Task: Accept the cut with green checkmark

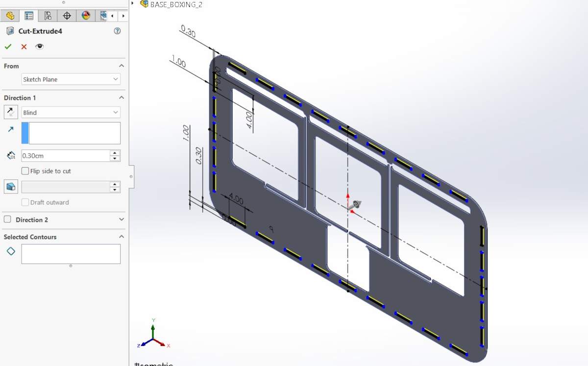Action: click(x=8, y=47)
